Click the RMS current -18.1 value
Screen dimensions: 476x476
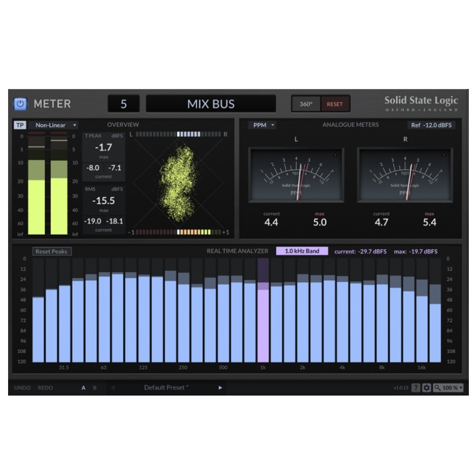coord(114,221)
